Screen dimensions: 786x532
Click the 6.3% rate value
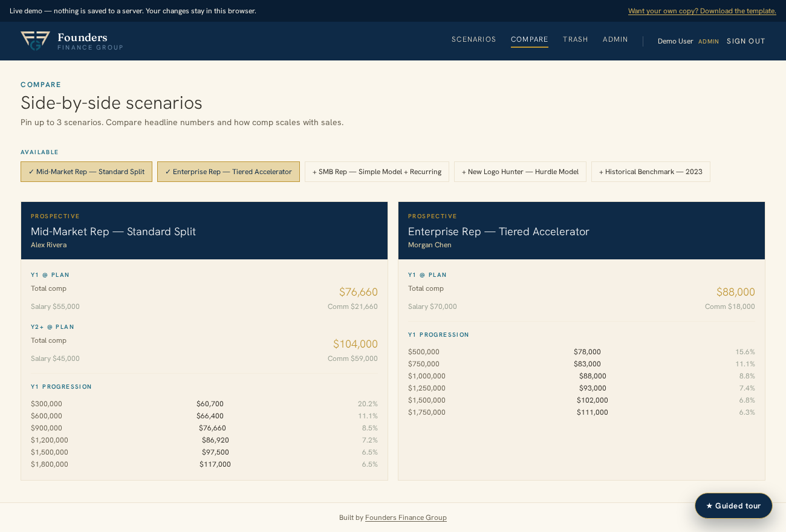tap(747, 412)
